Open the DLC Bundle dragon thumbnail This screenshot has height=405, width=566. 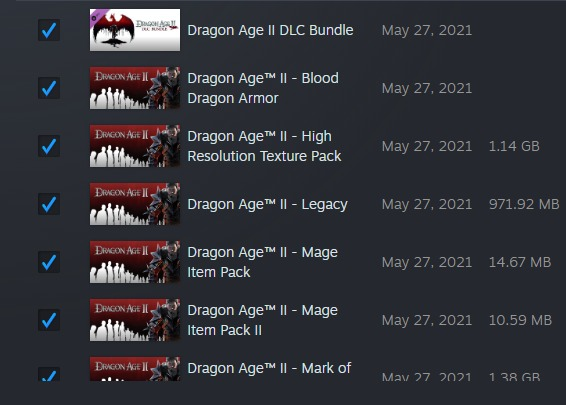click(x=135, y=30)
